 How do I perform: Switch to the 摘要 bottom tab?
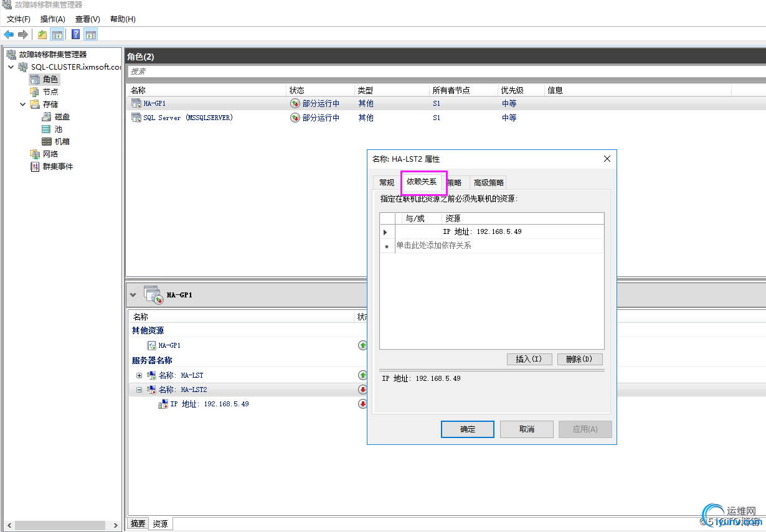click(138, 524)
